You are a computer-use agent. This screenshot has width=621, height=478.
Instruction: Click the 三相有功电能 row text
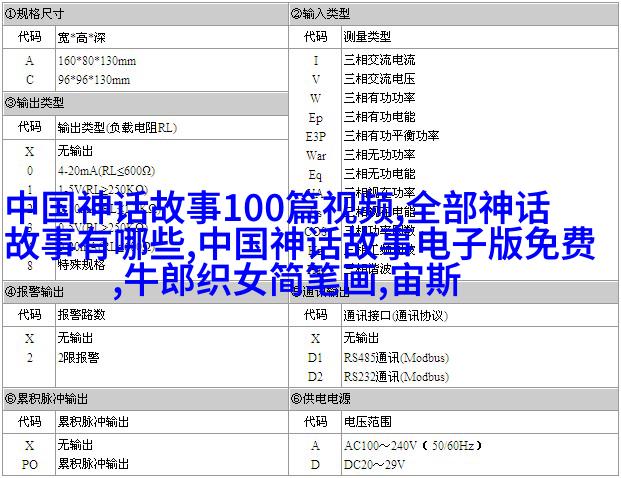pyautogui.click(x=379, y=117)
